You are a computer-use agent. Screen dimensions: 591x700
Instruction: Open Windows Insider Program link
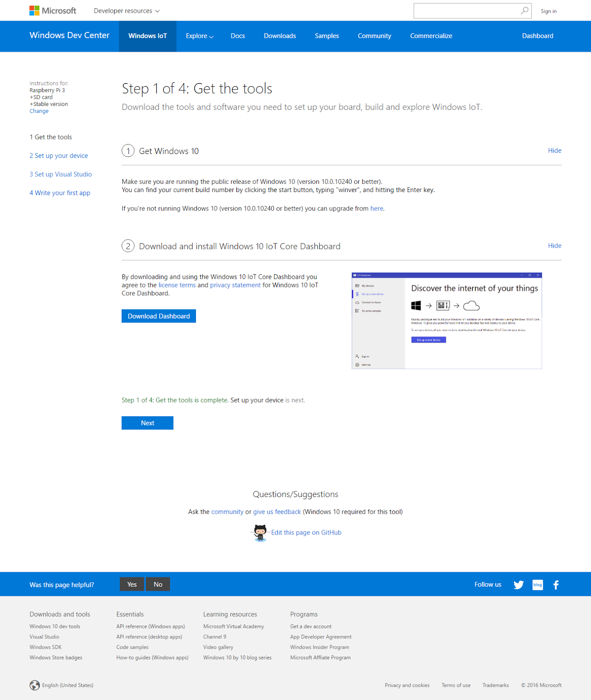[x=319, y=647]
